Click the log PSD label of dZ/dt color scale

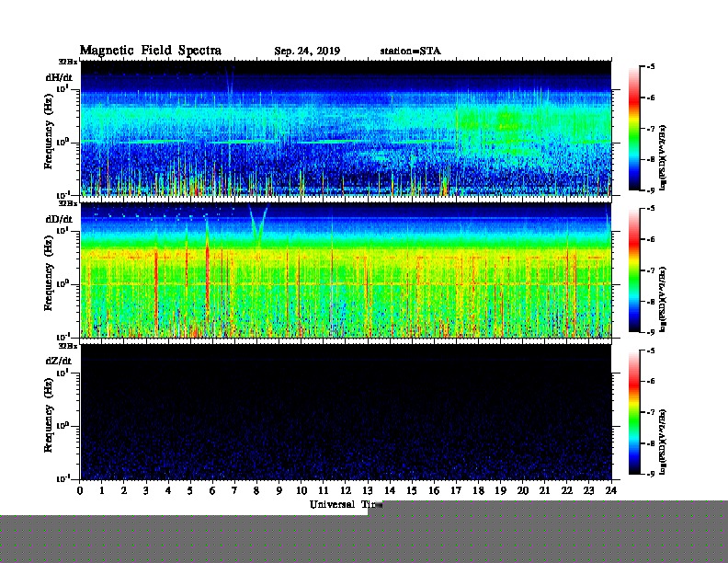[x=663, y=442]
